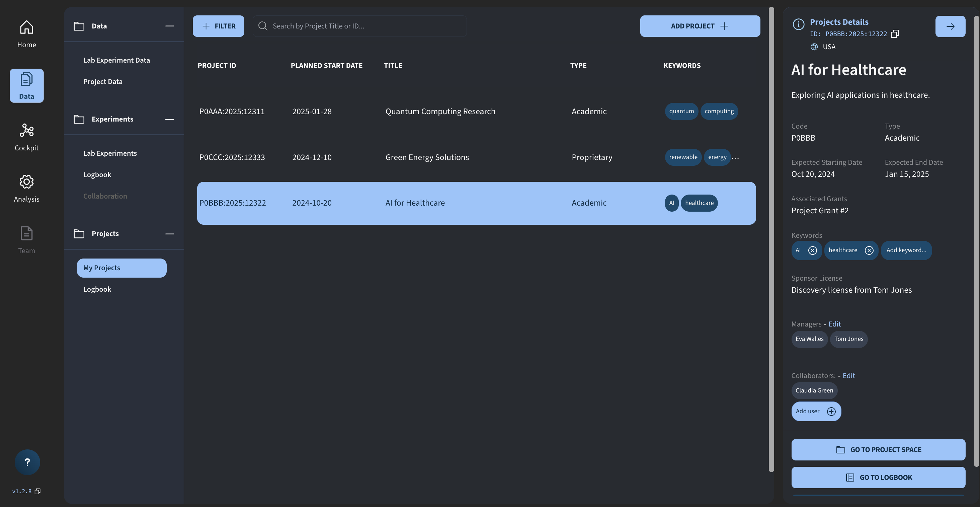Click the info icon beside Projects Details

pyautogui.click(x=798, y=24)
